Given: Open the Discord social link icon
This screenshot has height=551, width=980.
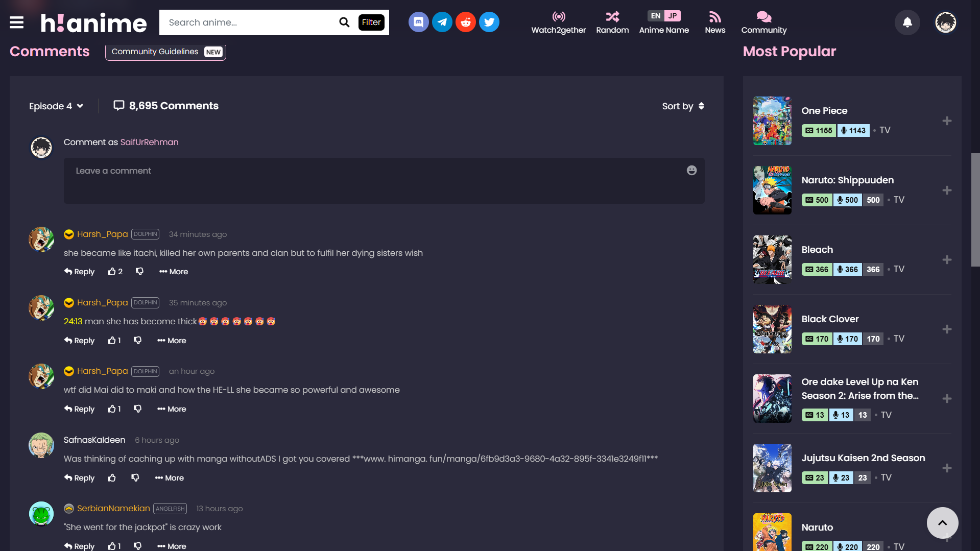Looking at the screenshot, I should click(x=418, y=22).
